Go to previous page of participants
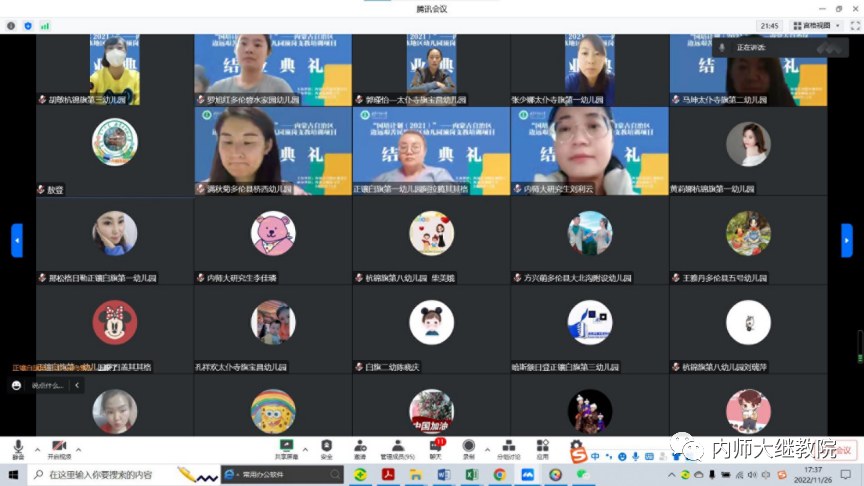864x486 pixels. (x=16, y=240)
